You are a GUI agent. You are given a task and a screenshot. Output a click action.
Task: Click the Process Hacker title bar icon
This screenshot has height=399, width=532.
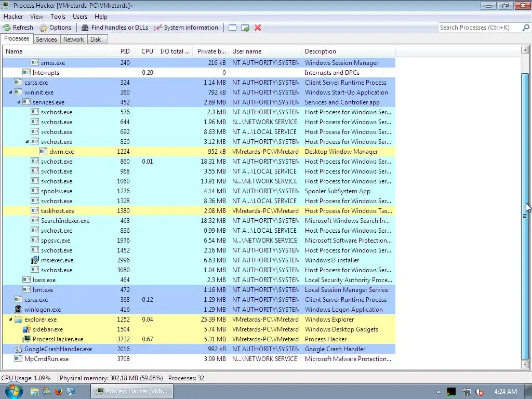click(5, 5)
